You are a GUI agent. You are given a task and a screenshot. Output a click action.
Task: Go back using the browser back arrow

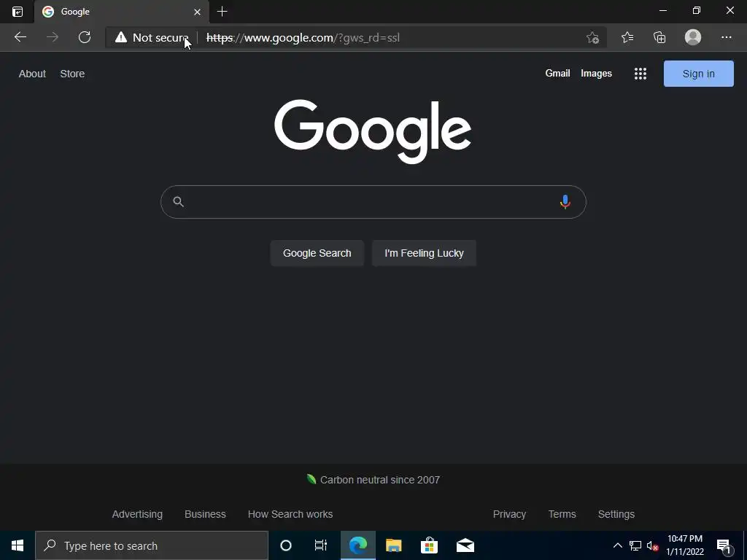[20, 37]
